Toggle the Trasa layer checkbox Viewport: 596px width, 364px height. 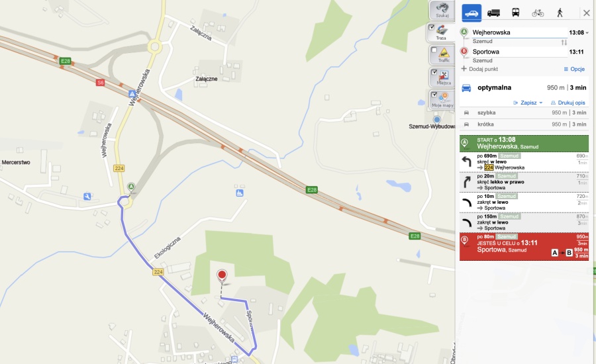point(431,27)
